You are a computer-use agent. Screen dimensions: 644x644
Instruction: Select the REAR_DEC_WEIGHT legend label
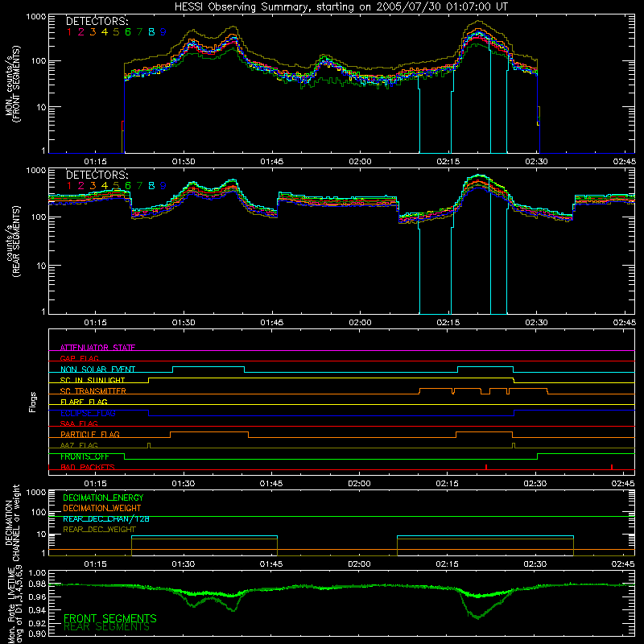point(99,530)
